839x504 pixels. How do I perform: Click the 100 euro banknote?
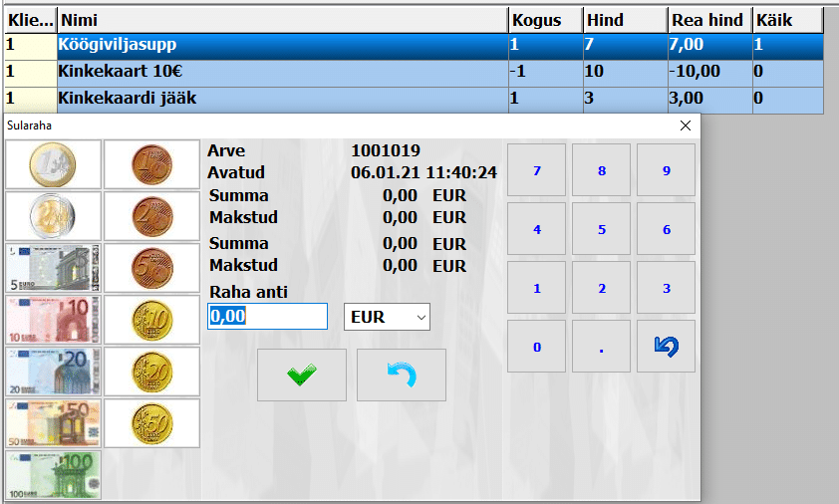pyautogui.click(x=54, y=475)
